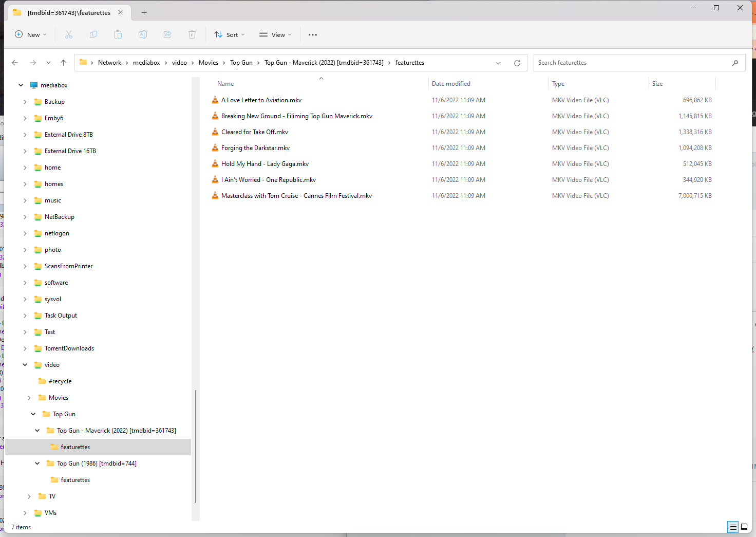The image size is (756, 537).
Task: Click the Search featurettes box
Action: (x=632, y=63)
